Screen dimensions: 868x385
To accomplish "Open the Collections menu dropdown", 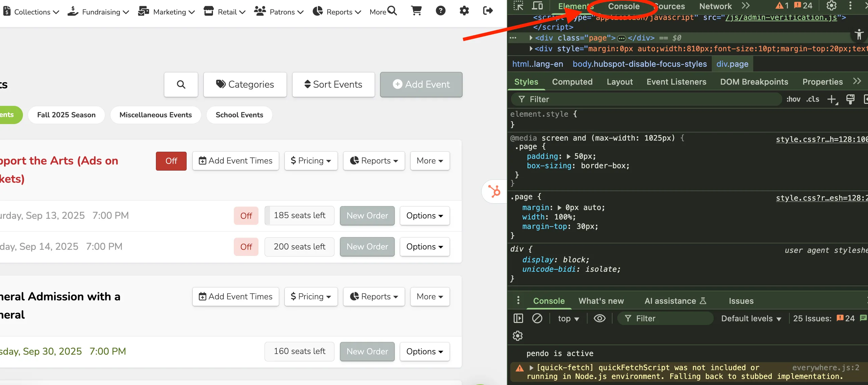I will 31,12.
